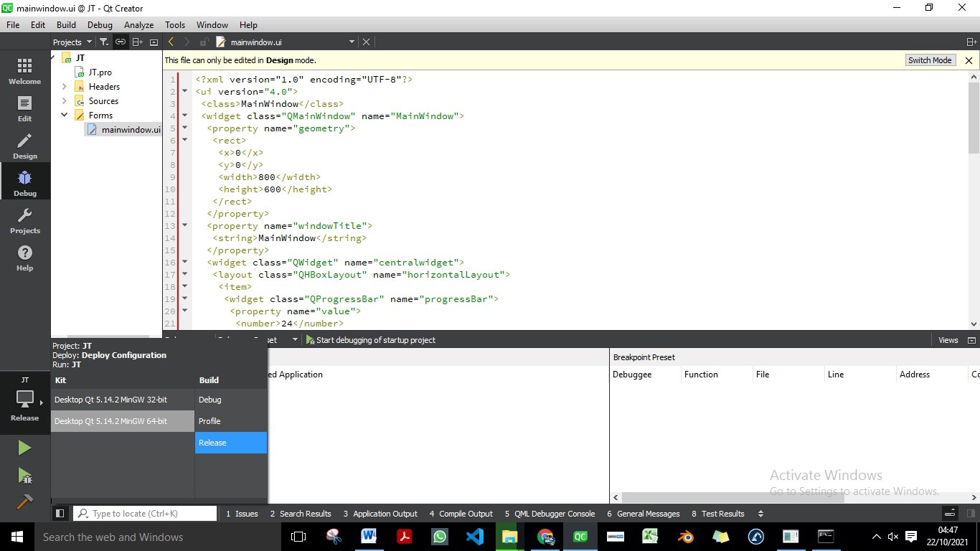Screen dimensions: 980x551
Task: Toggle the left sidebar visibility
Action: pyautogui.click(x=60, y=514)
